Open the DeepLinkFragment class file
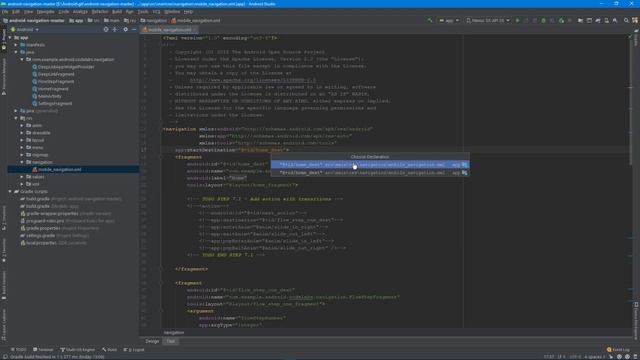Screen dimensions: 640x360 (53, 74)
